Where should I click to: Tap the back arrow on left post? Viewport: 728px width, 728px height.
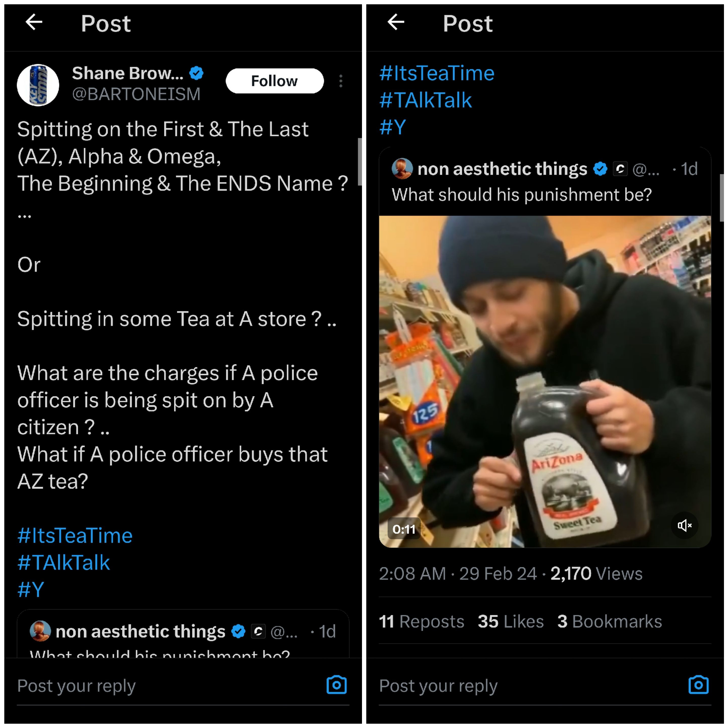click(34, 22)
